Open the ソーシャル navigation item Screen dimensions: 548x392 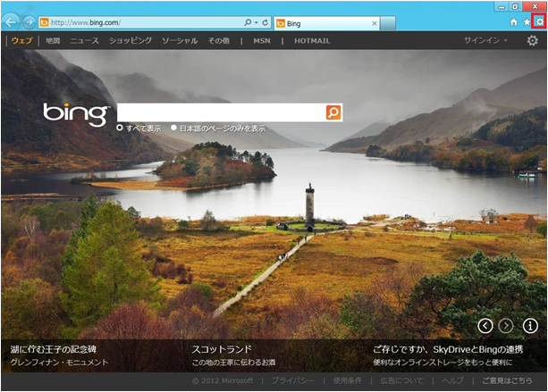coord(180,41)
